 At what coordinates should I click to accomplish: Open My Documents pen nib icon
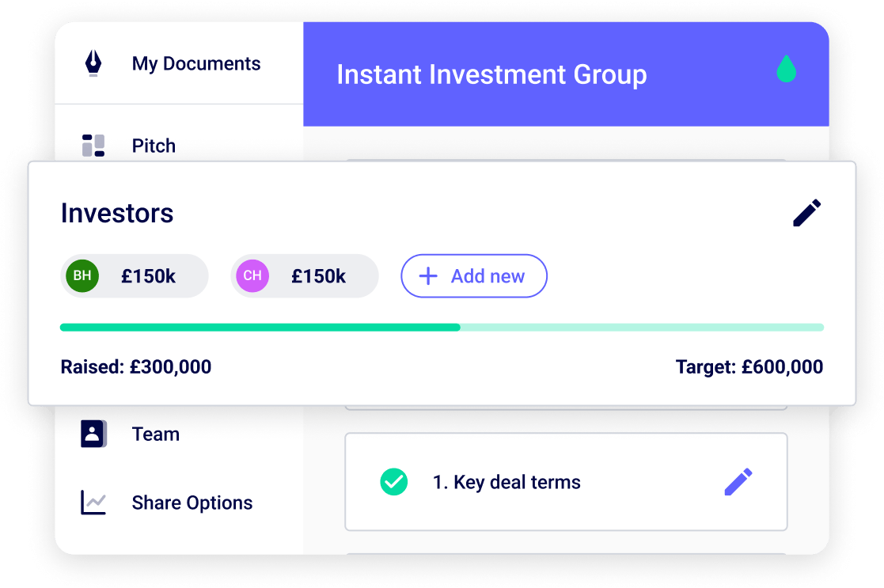(x=93, y=63)
